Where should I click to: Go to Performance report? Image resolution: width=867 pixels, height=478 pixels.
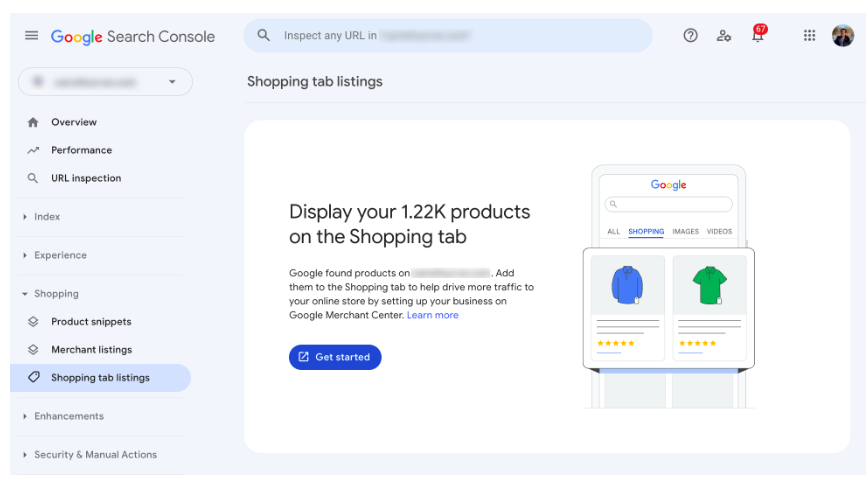[81, 150]
